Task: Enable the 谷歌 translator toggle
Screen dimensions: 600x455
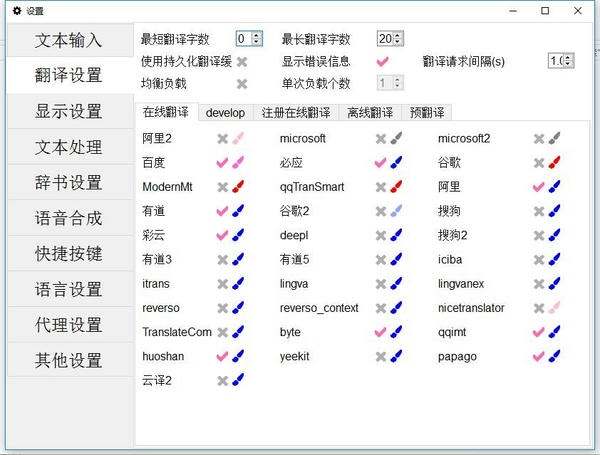Action: click(x=539, y=163)
